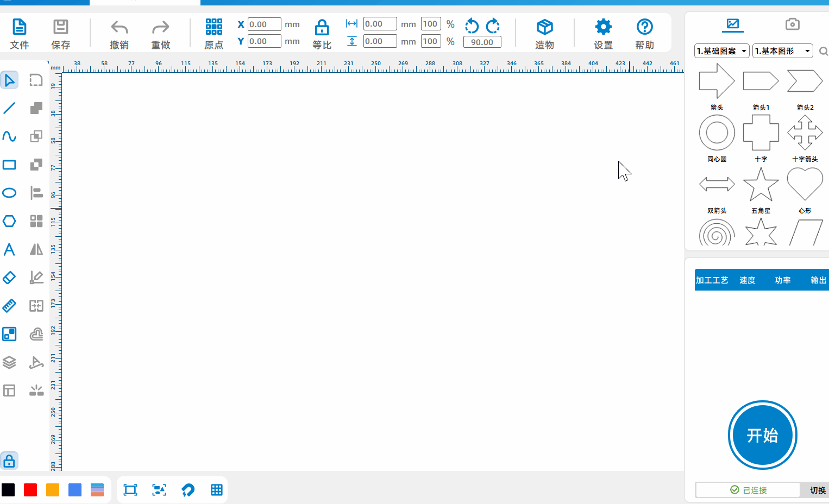The width and height of the screenshot is (829, 504).
Task: Open the layers stack tool
Action: 9,362
